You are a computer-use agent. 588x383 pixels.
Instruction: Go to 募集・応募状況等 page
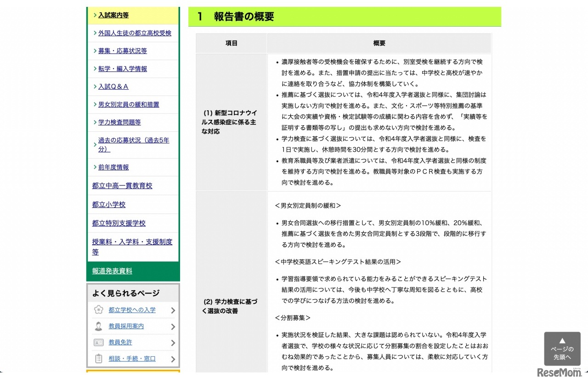click(x=123, y=51)
